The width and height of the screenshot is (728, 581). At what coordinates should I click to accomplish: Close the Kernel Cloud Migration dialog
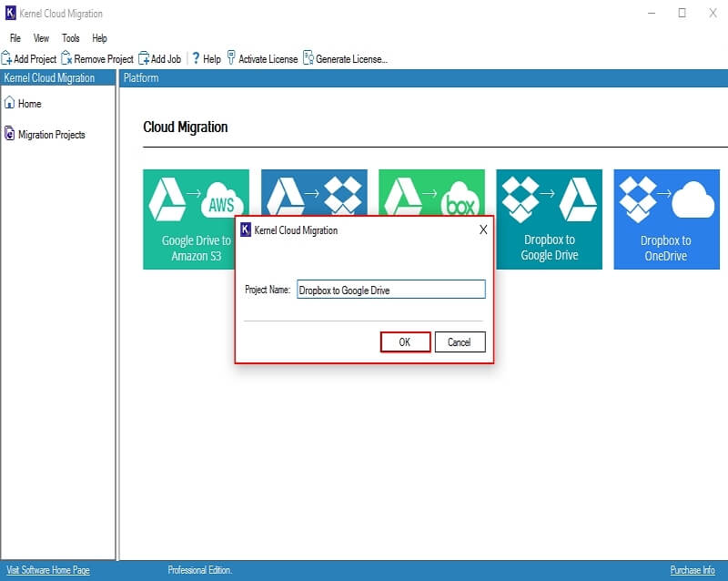click(x=483, y=229)
